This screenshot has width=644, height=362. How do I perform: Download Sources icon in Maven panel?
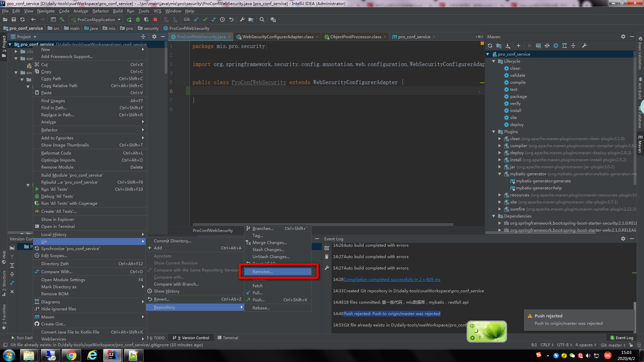pyautogui.click(x=507, y=46)
